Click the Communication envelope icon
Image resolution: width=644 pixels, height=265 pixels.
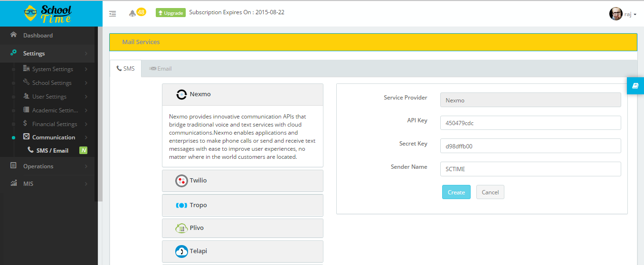(27, 137)
